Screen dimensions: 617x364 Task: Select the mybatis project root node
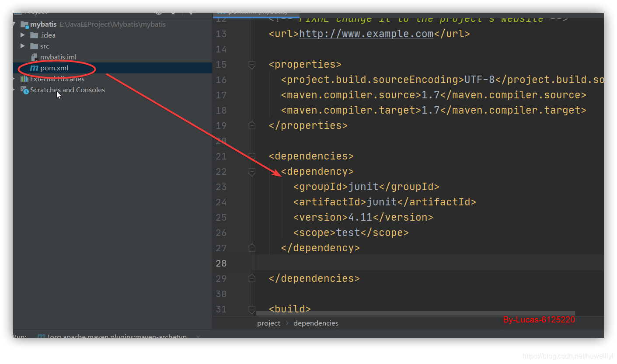(43, 24)
